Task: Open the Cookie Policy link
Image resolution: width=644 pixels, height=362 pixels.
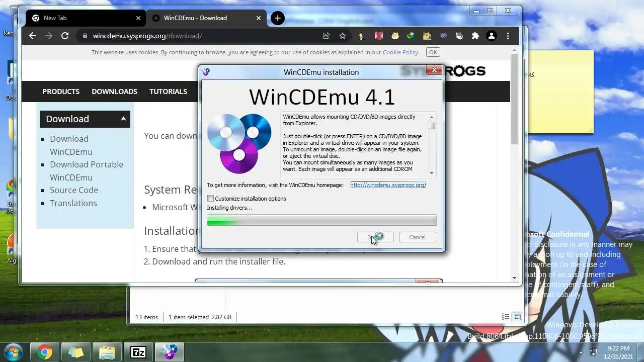Action: [400, 52]
